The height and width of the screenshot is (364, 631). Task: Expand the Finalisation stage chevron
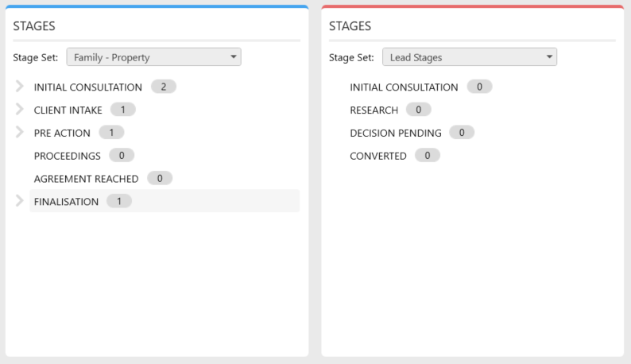pyautogui.click(x=19, y=200)
